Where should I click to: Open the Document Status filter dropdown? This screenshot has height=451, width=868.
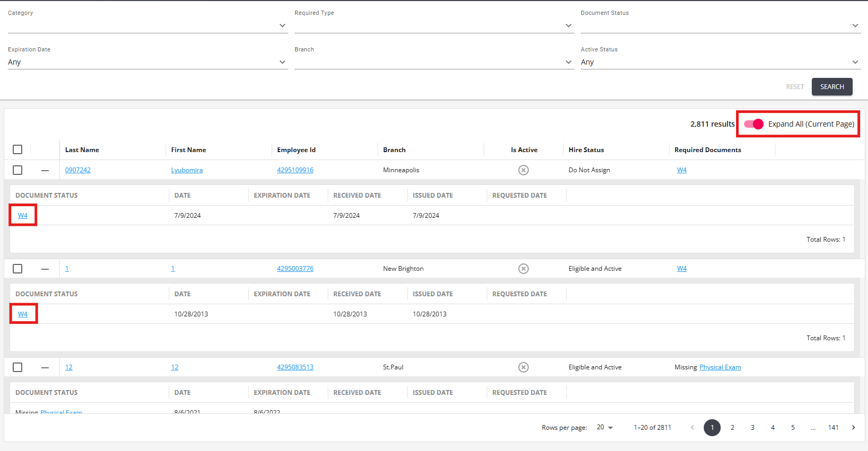tap(721, 25)
